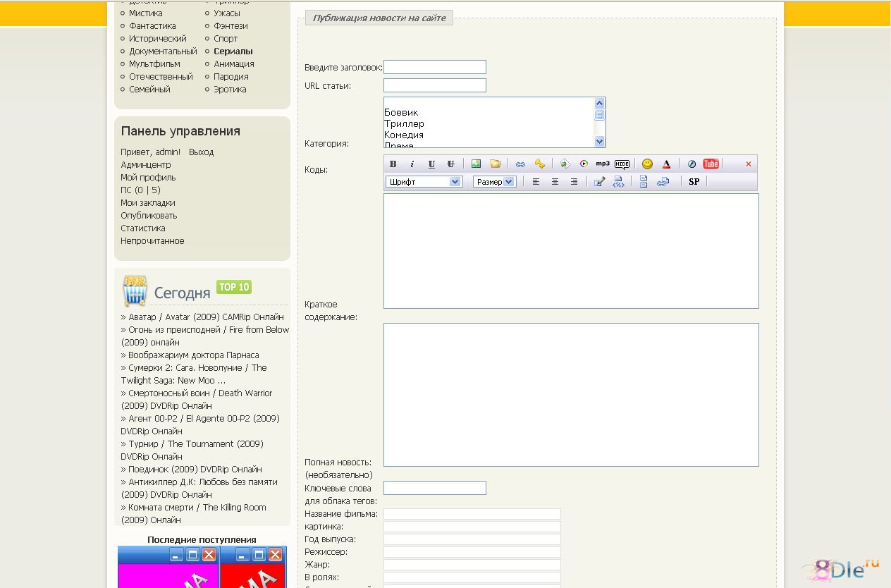Viewport: 891px width, 588px height.
Task: Open the Размер size dropdown
Action: pyautogui.click(x=494, y=181)
